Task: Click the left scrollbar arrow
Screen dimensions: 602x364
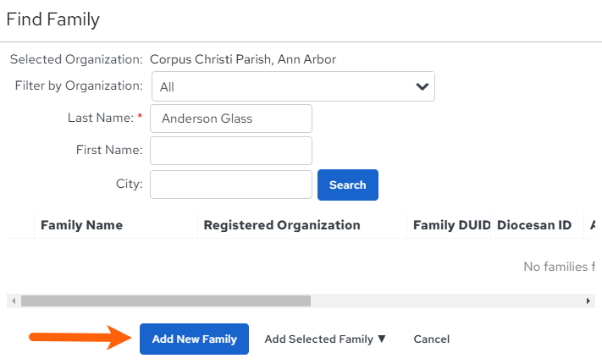Action: coord(14,301)
